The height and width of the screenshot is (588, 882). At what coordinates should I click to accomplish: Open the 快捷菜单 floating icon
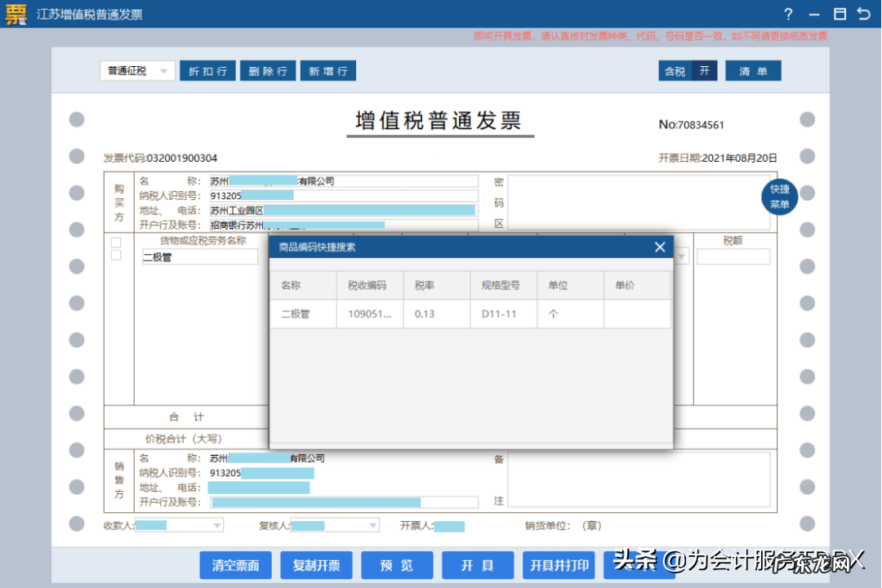779,197
